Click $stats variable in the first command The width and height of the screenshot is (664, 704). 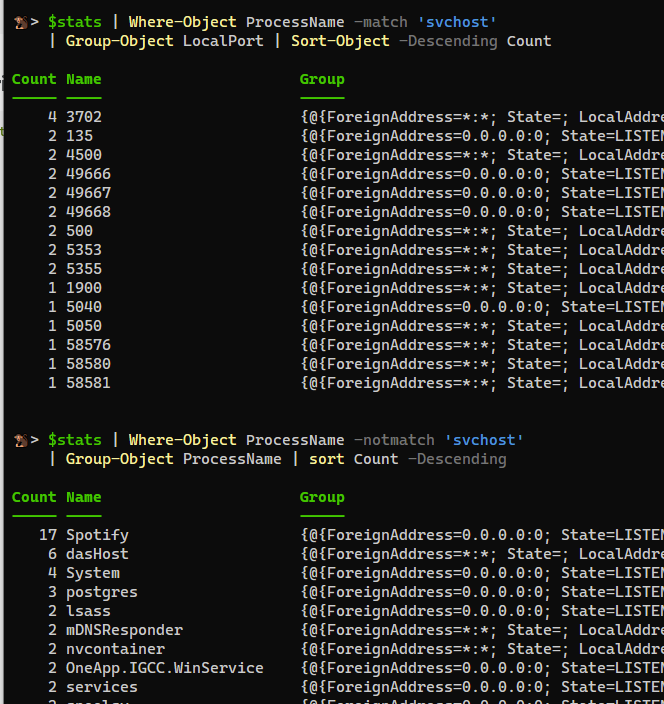[75, 22]
